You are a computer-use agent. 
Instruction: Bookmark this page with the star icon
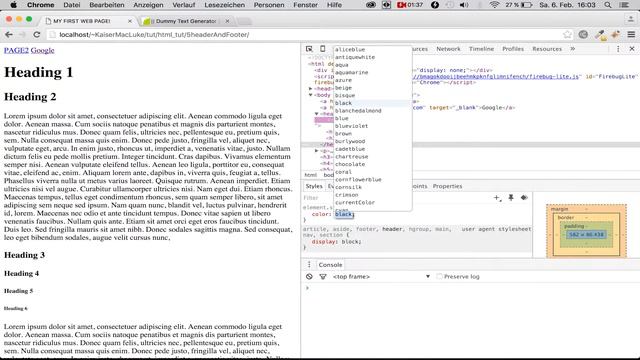(x=567, y=35)
